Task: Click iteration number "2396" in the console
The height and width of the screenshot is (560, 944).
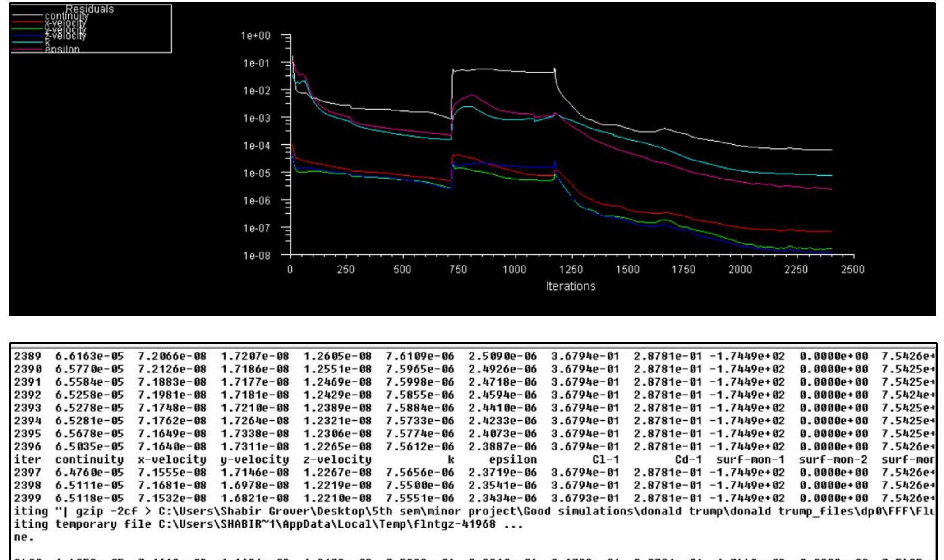Action: (x=27, y=447)
